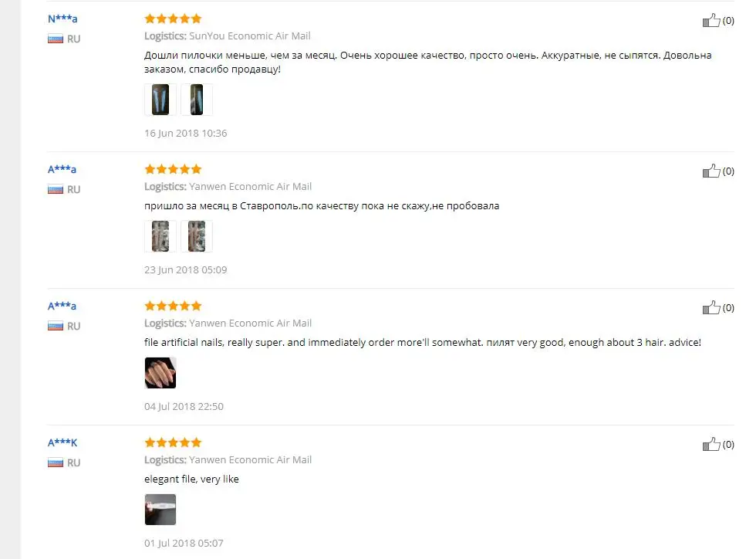Click five-star rating of N***a's review
The width and height of the screenshot is (756, 559).
click(173, 19)
